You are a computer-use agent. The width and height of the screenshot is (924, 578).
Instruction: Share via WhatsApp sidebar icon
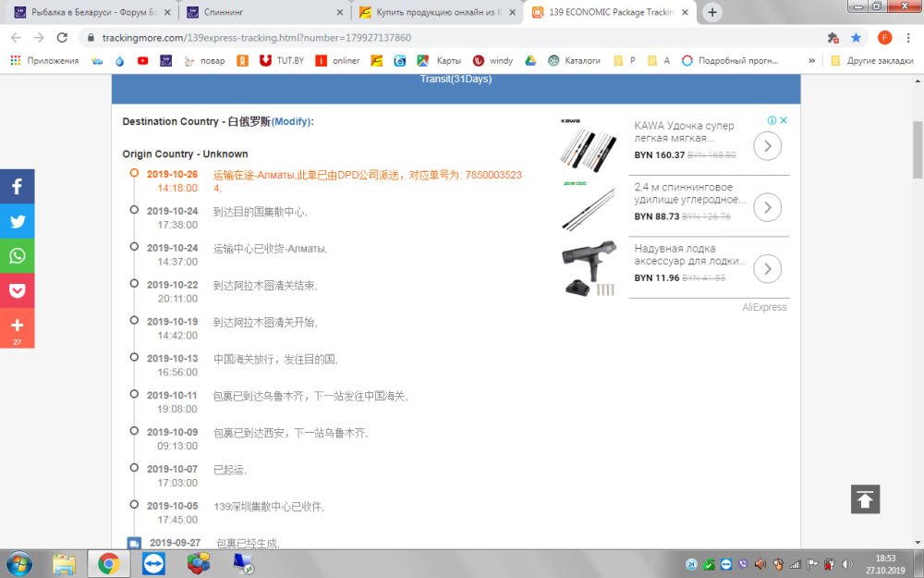[17, 256]
